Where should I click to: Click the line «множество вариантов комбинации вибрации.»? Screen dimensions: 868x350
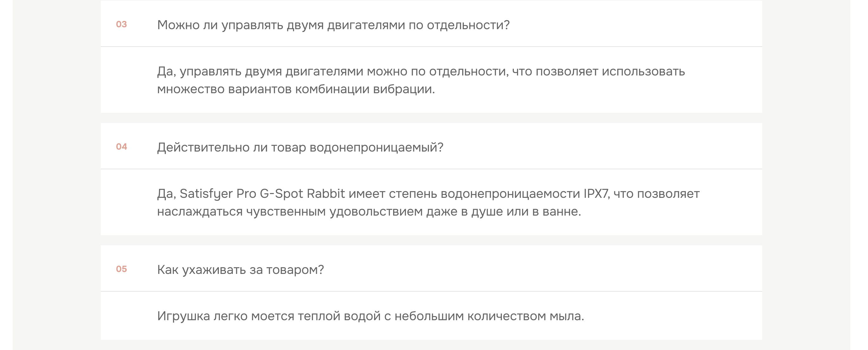click(296, 89)
